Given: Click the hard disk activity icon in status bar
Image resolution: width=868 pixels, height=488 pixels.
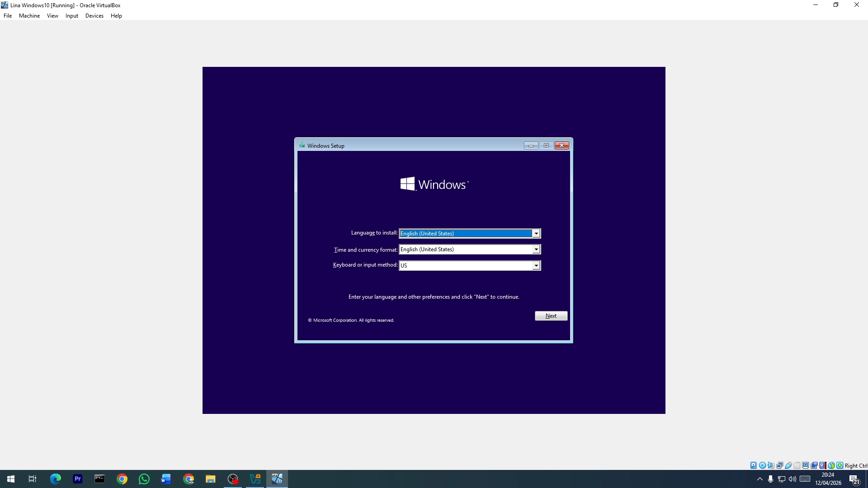Looking at the screenshot, I should tap(753, 465).
